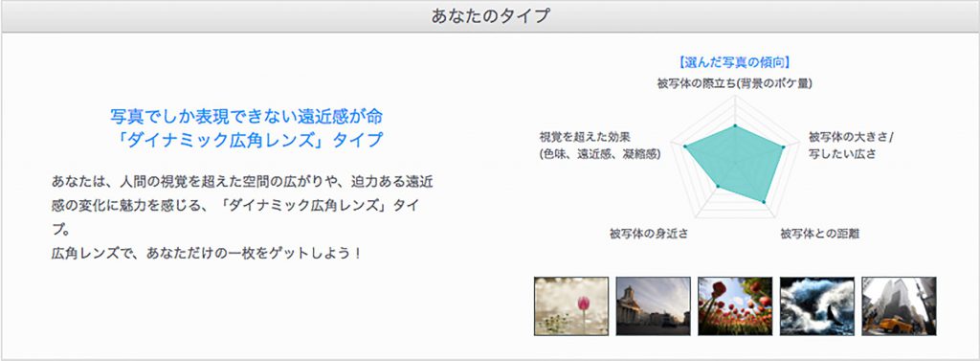Open the yellow taxi skyscraper thumbnail
The height and width of the screenshot is (361, 980).
[899, 306]
